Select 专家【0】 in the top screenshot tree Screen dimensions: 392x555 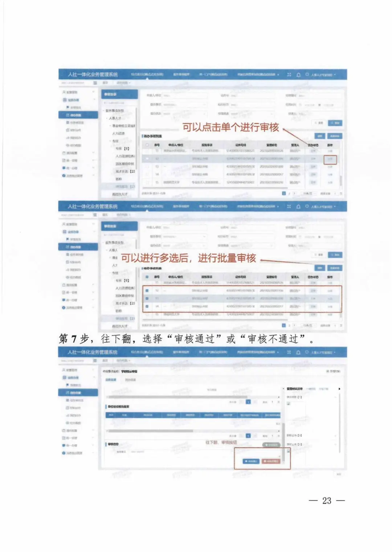pyautogui.click(x=122, y=149)
